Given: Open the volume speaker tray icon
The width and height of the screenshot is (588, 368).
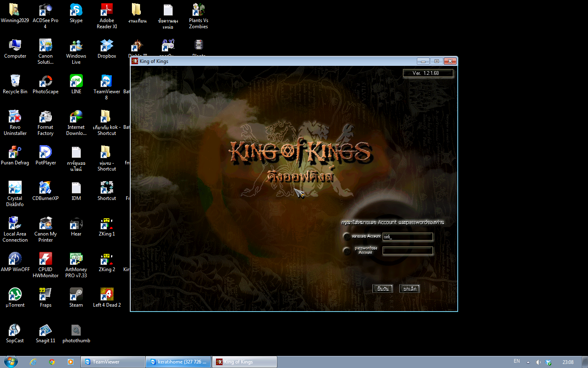Looking at the screenshot, I should [x=538, y=362].
